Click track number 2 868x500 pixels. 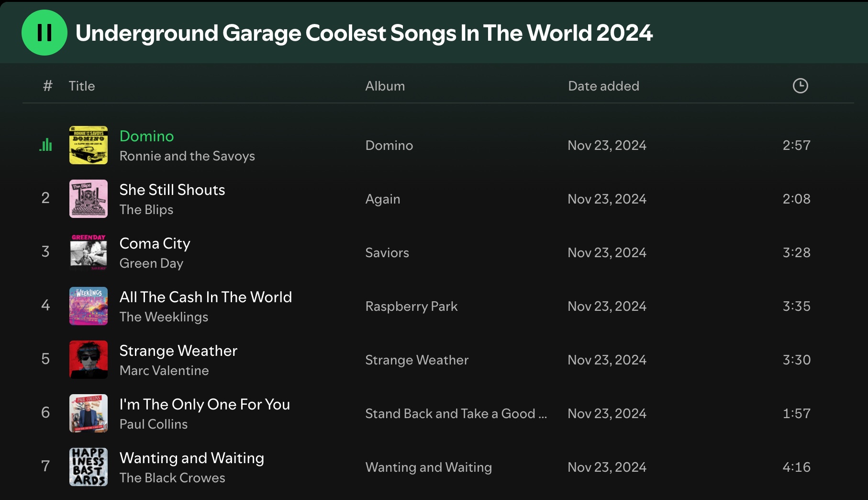[45, 198]
